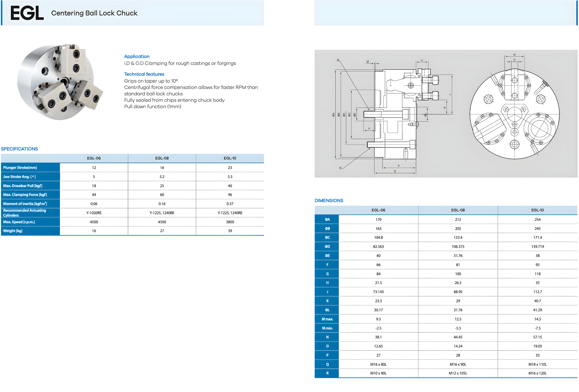This screenshot has width=579, height=392.
Task: Click the Max. Speed row label
Action: 19,222
